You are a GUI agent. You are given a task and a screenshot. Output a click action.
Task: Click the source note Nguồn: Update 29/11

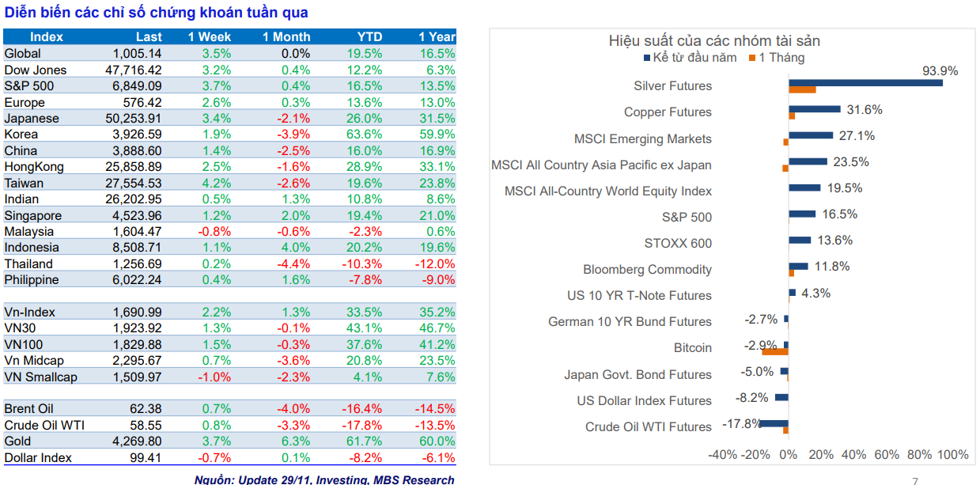click(324, 479)
